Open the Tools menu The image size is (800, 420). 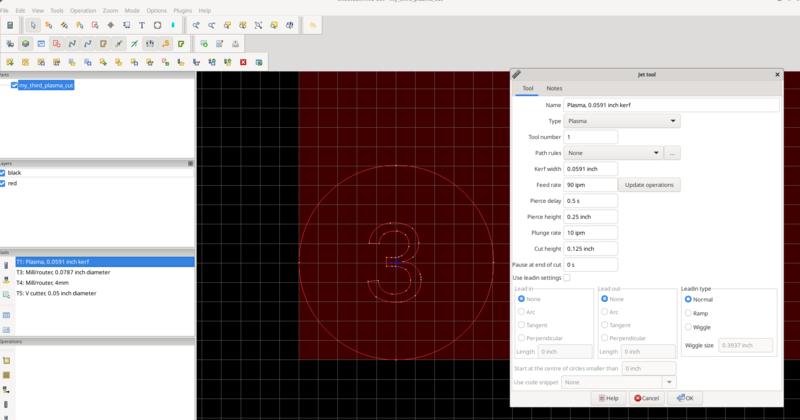(57, 10)
